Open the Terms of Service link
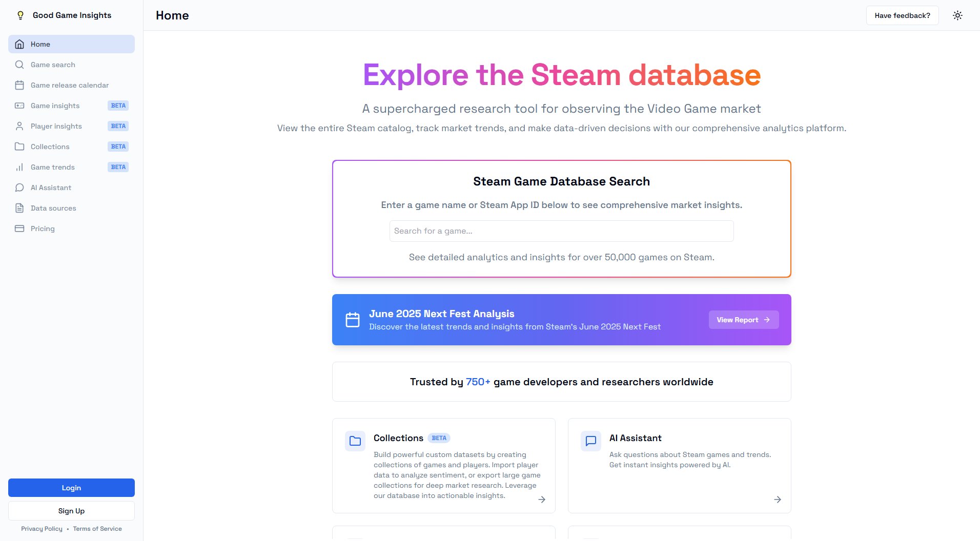980x541 pixels. click(x=97, y=529)
